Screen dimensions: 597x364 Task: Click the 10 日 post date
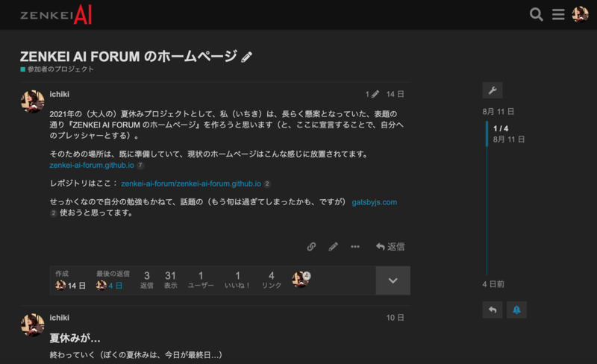pos(395,318)
